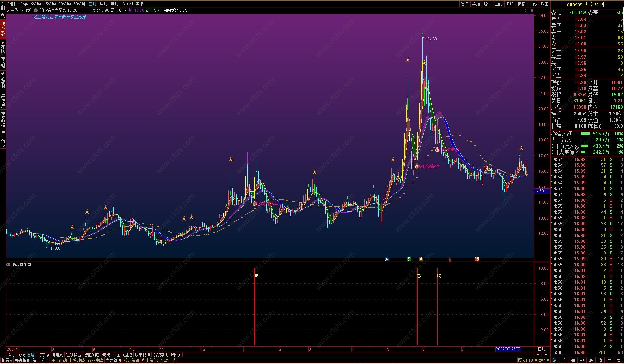Click the 财 marker icon under the chart
624x364 pixels.
[x=387, y=259]
